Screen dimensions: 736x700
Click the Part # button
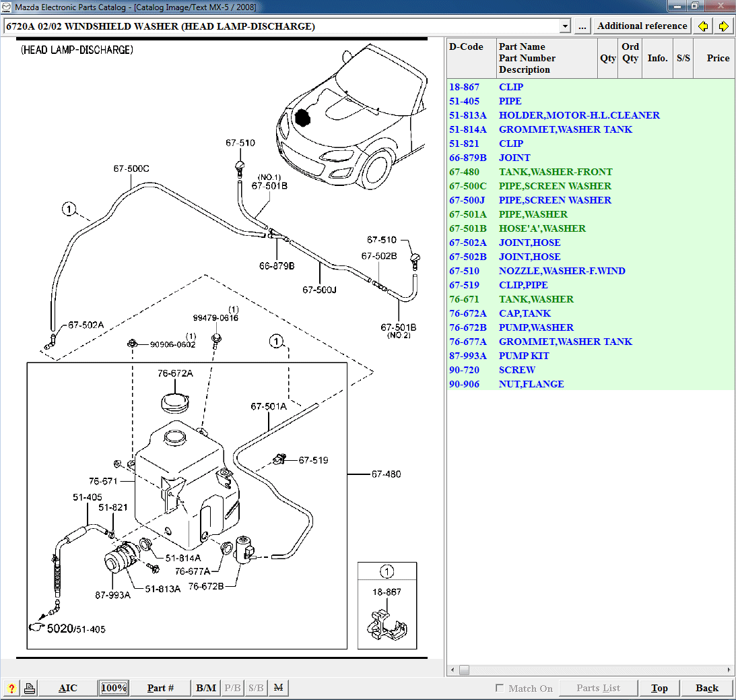pyautogui.click(x=160, y=689)
